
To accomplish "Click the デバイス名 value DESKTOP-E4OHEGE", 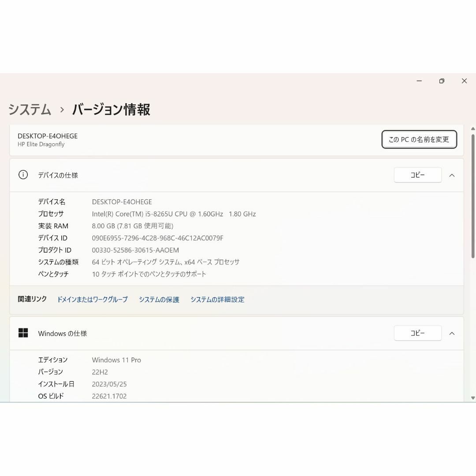I will tap(122, 202).
